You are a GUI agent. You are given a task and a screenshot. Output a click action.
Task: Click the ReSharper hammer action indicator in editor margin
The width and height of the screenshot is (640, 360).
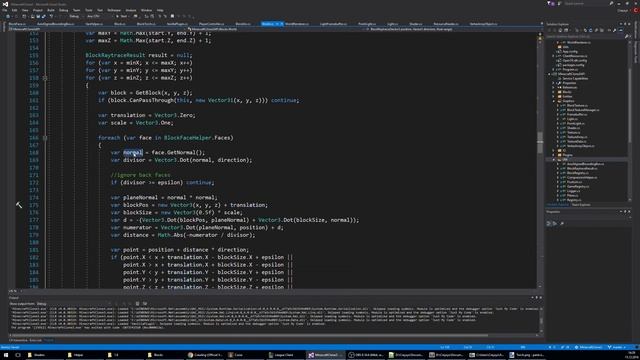pos(19,205)
